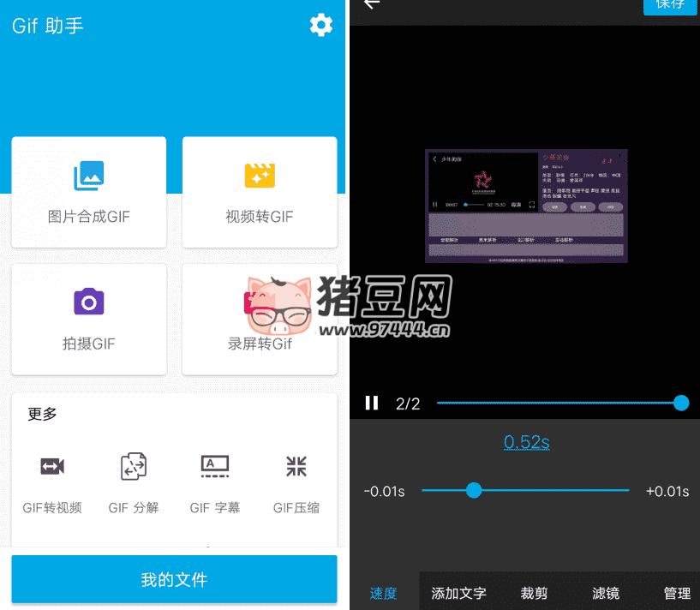The image size is (700, 610).
Task: Pause the GIF preview playback
Action: (372, 403)
